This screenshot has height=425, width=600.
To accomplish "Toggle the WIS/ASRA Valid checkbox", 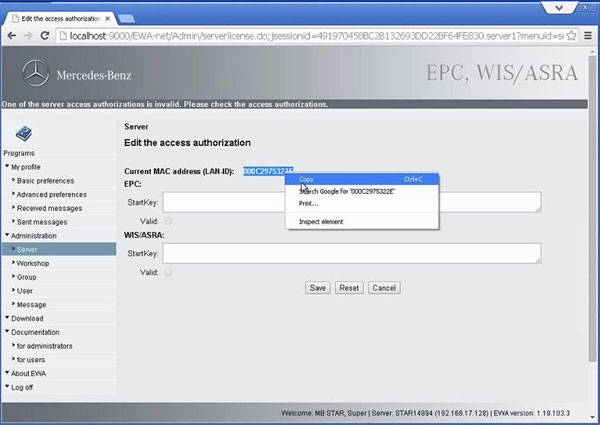I will (168, 272).
